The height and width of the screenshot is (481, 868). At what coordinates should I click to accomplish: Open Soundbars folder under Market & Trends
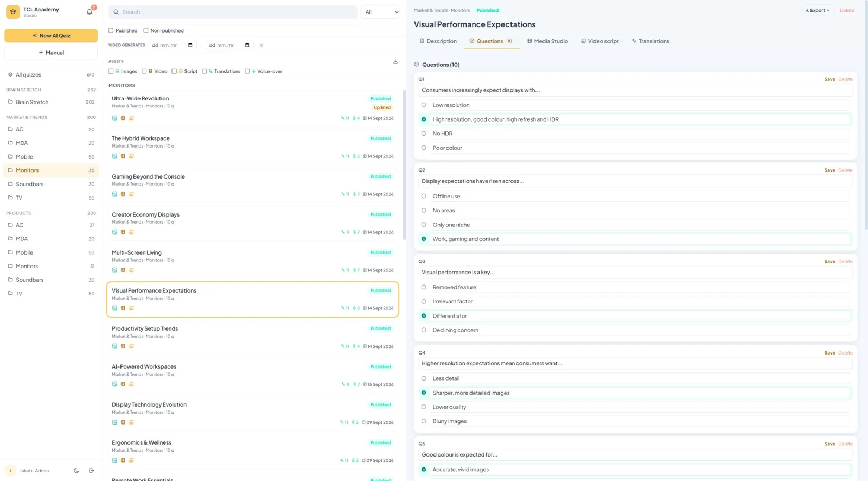pyautogui.click(x=51, y=184)
